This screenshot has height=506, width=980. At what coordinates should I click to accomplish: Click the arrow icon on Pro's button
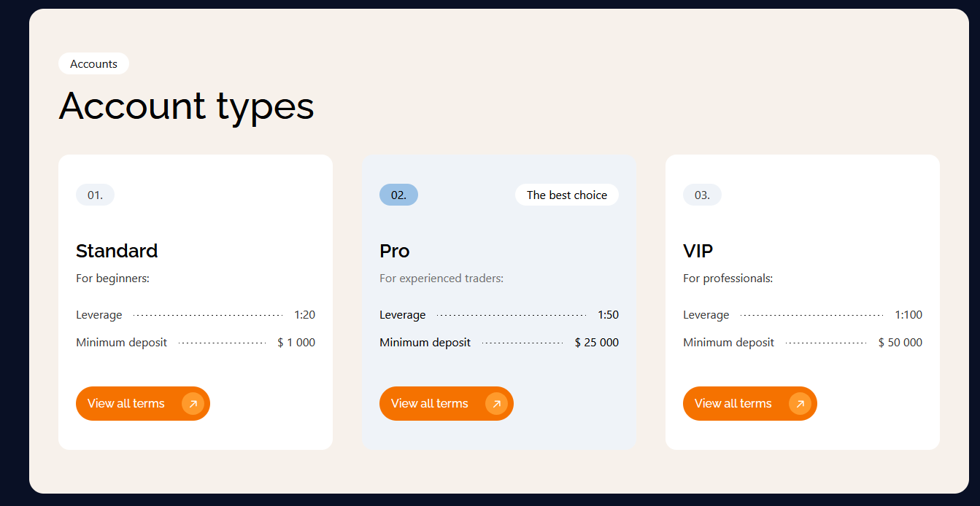(496, 403)
